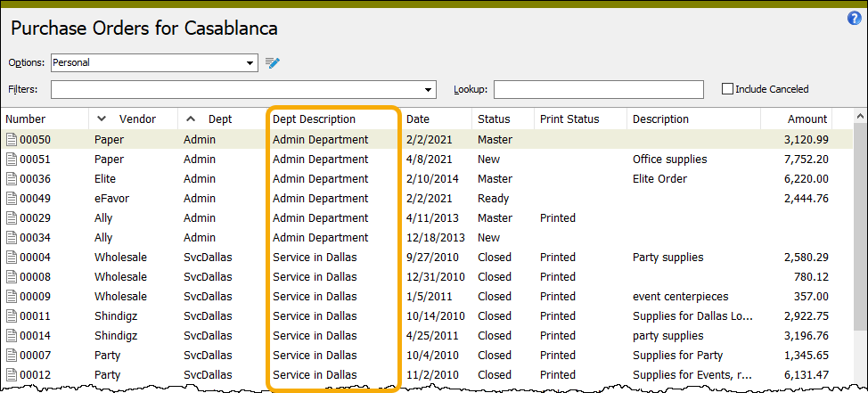Expand the Filters dropdown arrow
Image resolution: width=868 pixels, height=393 pixels.
pos(428,90)
